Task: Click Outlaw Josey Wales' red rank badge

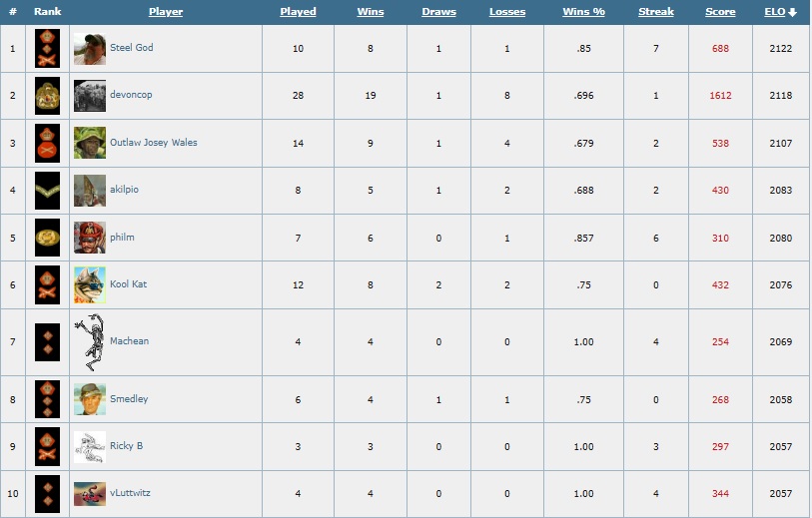Action: pos(47,143)
